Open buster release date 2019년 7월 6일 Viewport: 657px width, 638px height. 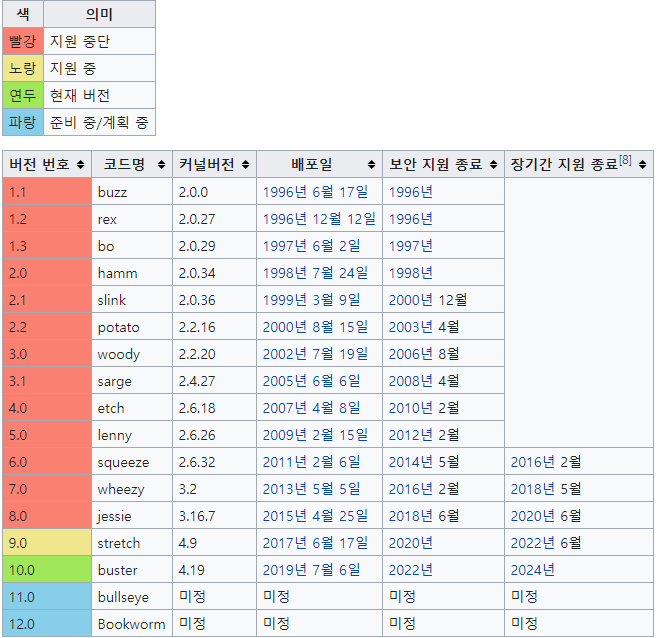[x=311, y=570]
